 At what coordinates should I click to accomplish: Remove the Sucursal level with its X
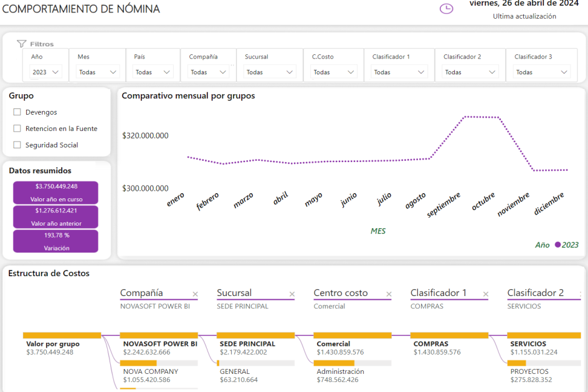pos(292,294)
